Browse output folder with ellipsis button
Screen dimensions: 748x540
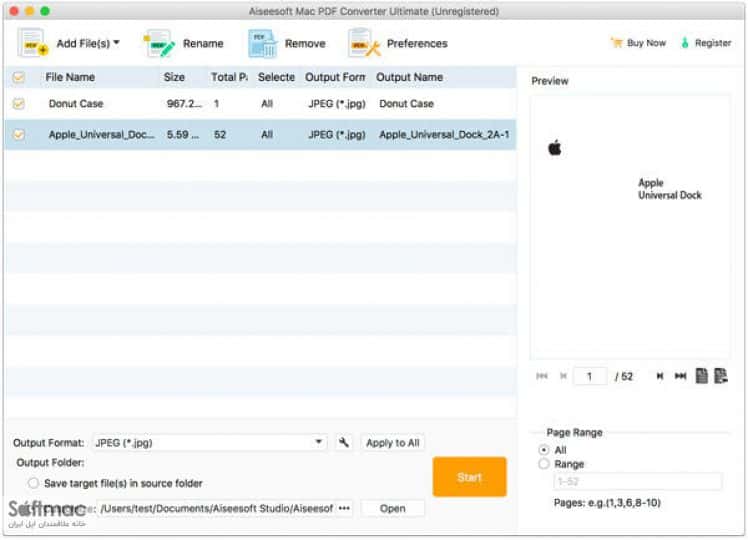click(344, 509)
